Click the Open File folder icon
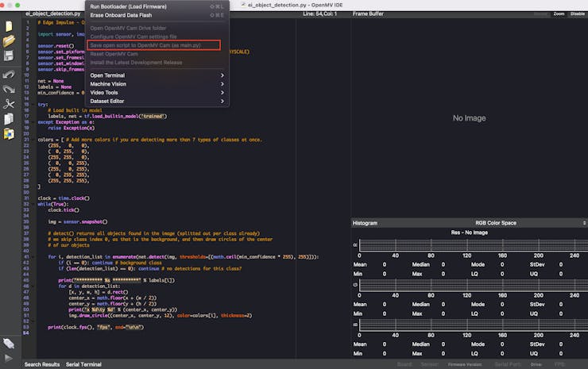Viewport: 588px width, 369px height. coord(9,41)
